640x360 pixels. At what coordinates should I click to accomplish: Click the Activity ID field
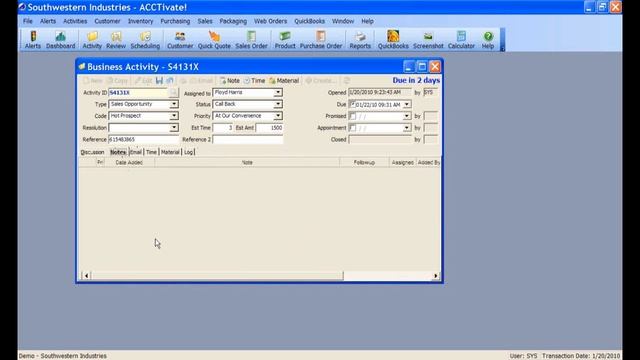pyautogui.click(x=138, y=93)
